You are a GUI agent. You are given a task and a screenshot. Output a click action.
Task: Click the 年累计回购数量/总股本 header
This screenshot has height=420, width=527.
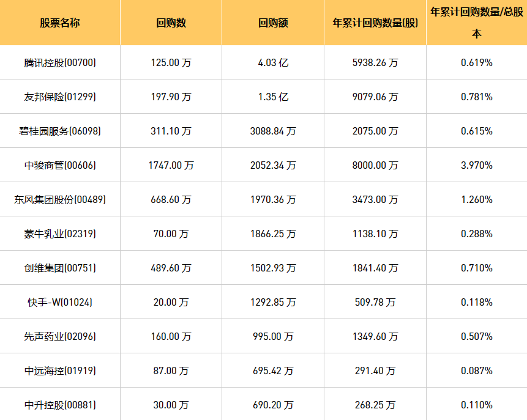[x=476, y=23]
